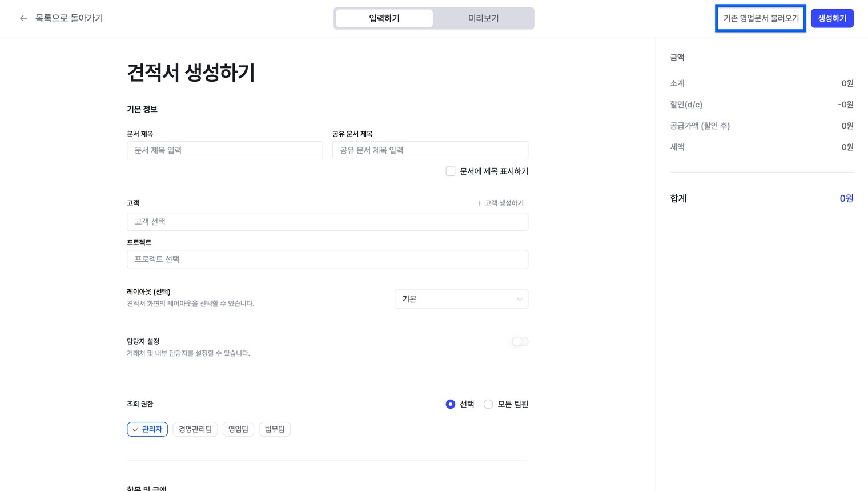Expand the 프로젝트 선택 dropdown
Screen dimensions: 868x491
(327, 259)
